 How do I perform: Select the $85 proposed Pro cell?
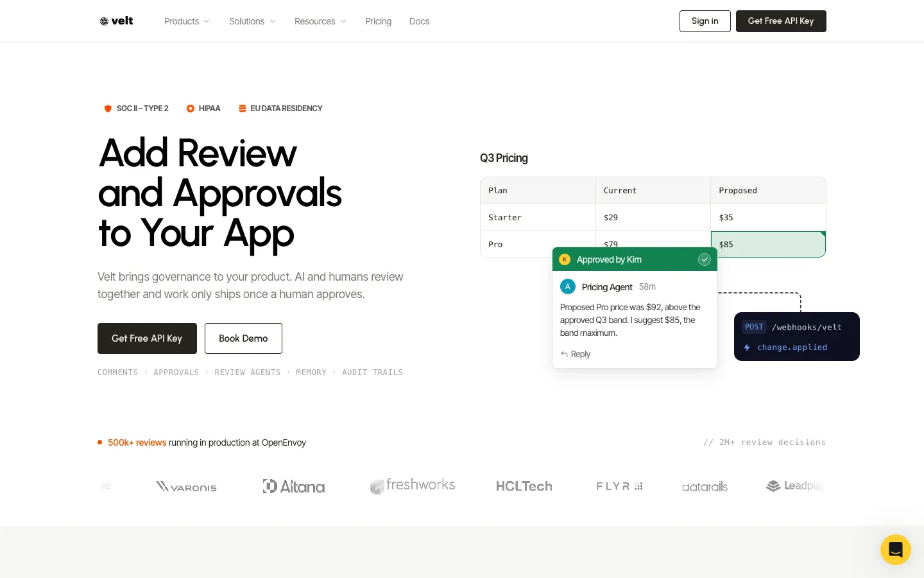(x=768, y=244)
